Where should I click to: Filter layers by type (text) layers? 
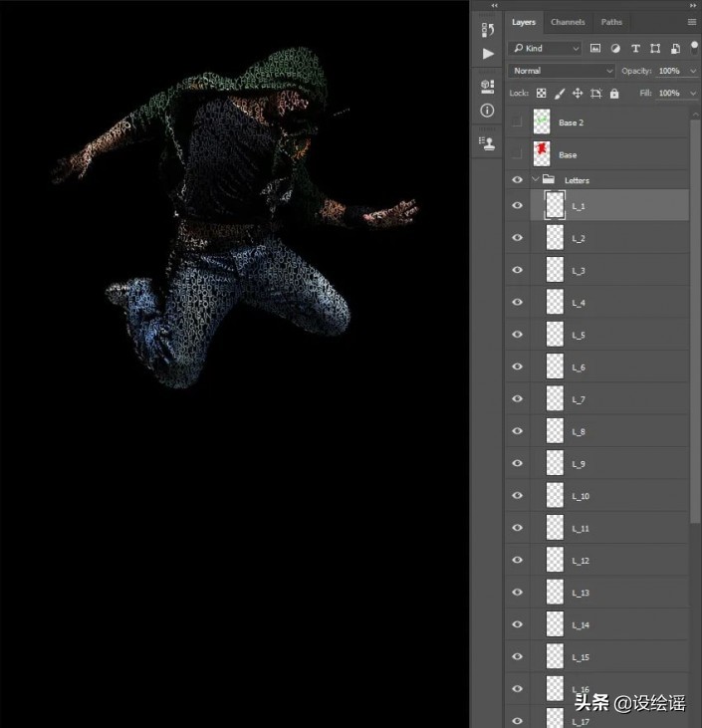pyautogui.click(x=635, y=48)
